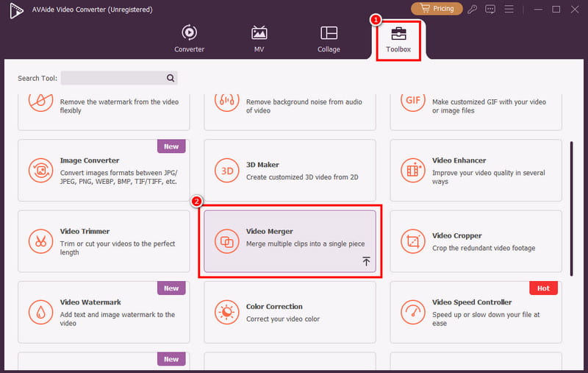The width and height of the screenshot is (588, 373).
Task: Select the Video Trimmer scissors icon
Action: pyautogui.click(x=40, y=241)
